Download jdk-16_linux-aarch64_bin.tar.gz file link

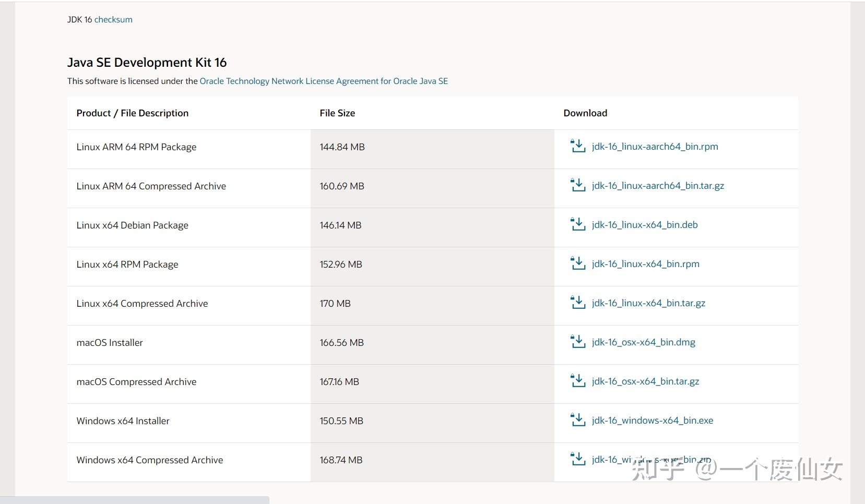[658, 186]
